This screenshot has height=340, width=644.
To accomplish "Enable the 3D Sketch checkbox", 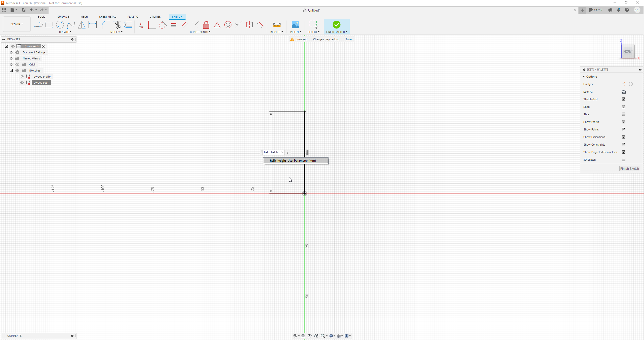I will (623, 160).
